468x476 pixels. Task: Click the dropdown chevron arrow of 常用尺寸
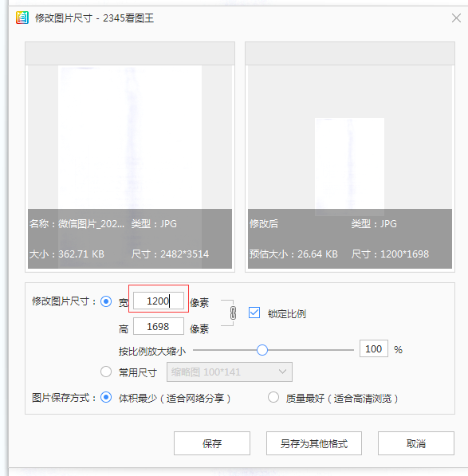(x=282, y=372)
